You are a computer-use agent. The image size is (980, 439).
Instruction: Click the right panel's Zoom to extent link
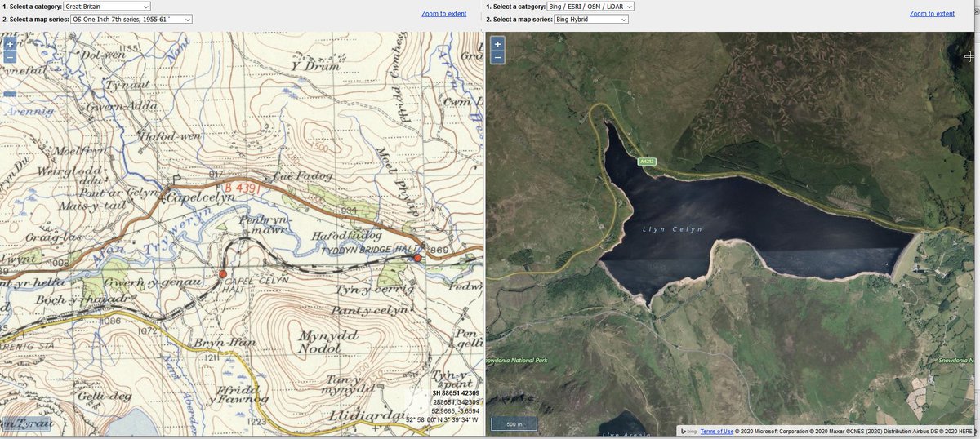(x=932, y=14)
